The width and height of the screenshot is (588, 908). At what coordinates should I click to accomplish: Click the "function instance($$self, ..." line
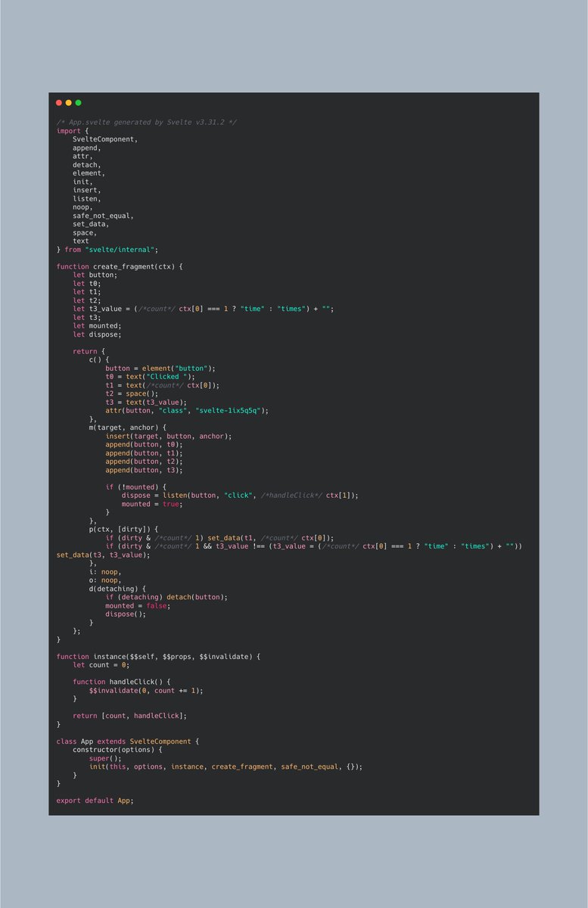[x=159, y=657]
